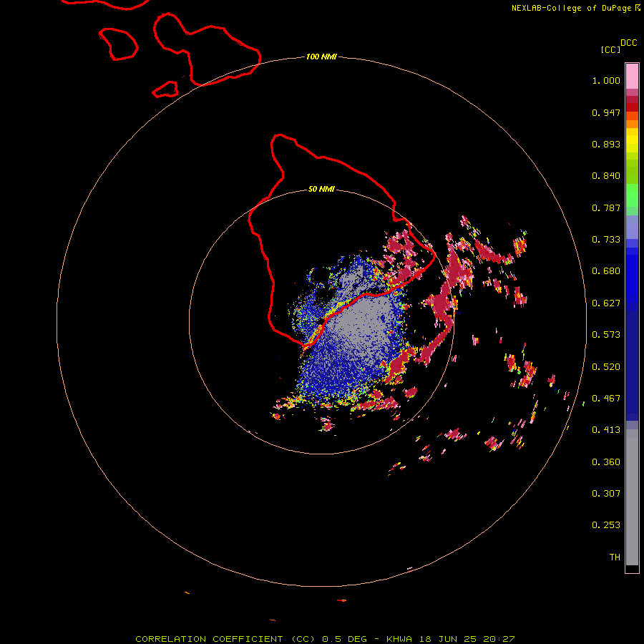Click the DCC label above color bar

click(628, 43)
